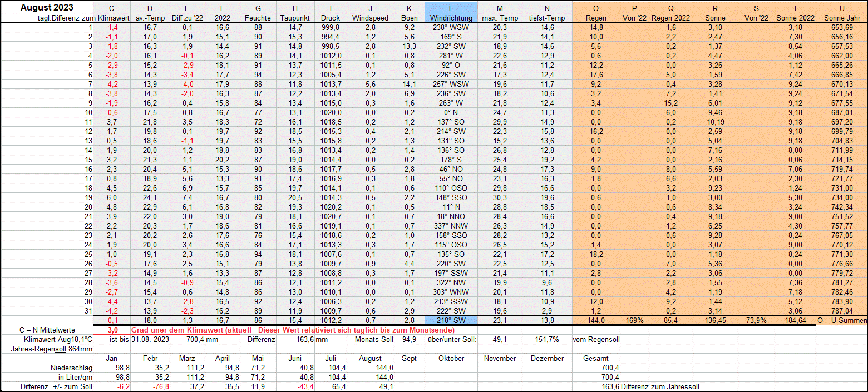Click the '0° N' wind direction cell
This screenshot has height=392, width=868.
click(451, 112)
